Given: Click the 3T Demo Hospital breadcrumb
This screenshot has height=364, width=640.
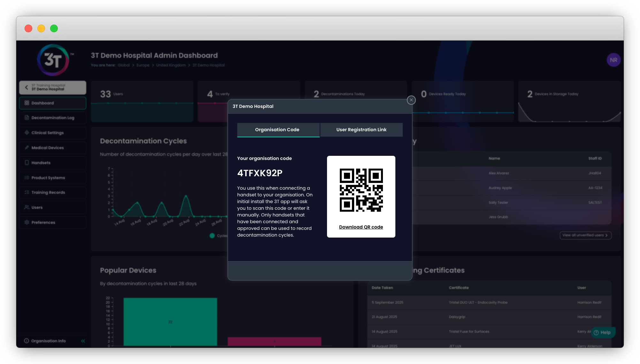Looking at the screenshot, I should coord(209,65).
